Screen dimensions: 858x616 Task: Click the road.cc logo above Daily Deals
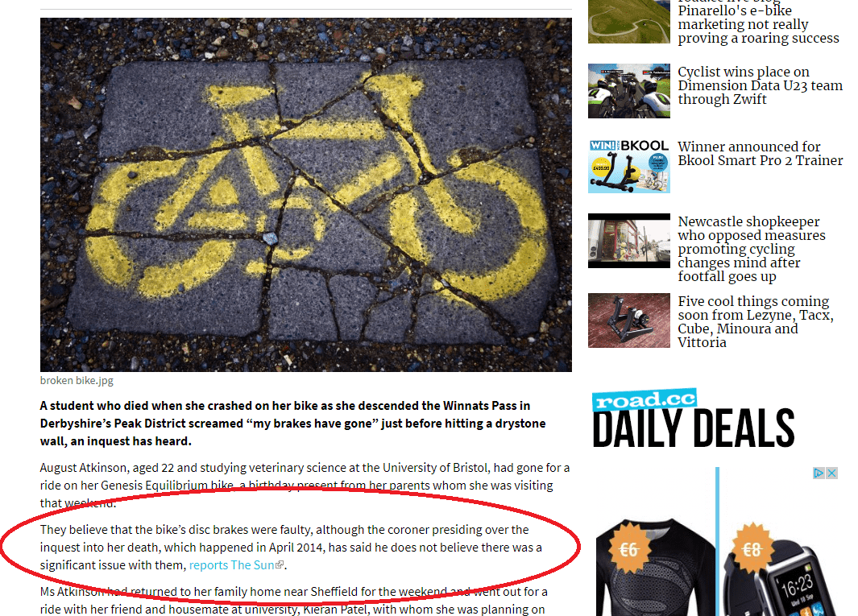(x=645, y=400)
